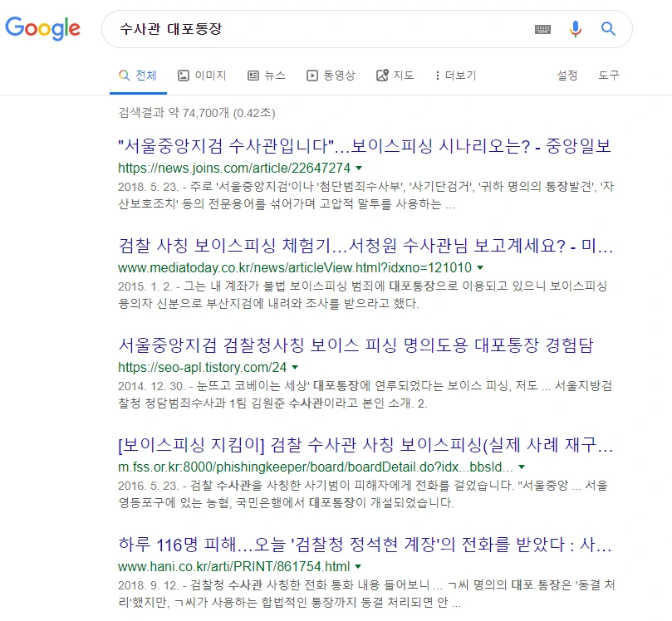Screen dimensions: 672x621
Task: Click the image icon of 이미지 tab
Action: pos(184,76)
